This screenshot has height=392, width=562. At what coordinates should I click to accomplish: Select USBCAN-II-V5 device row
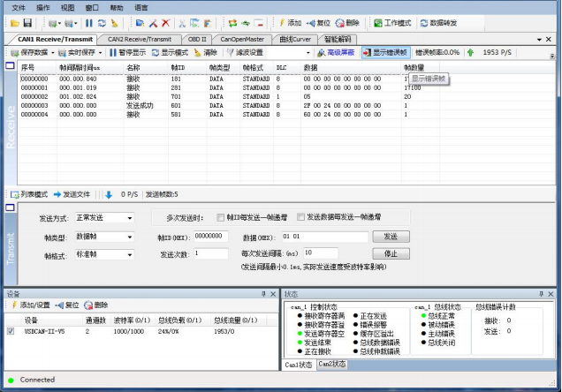[x=140, y=331]
